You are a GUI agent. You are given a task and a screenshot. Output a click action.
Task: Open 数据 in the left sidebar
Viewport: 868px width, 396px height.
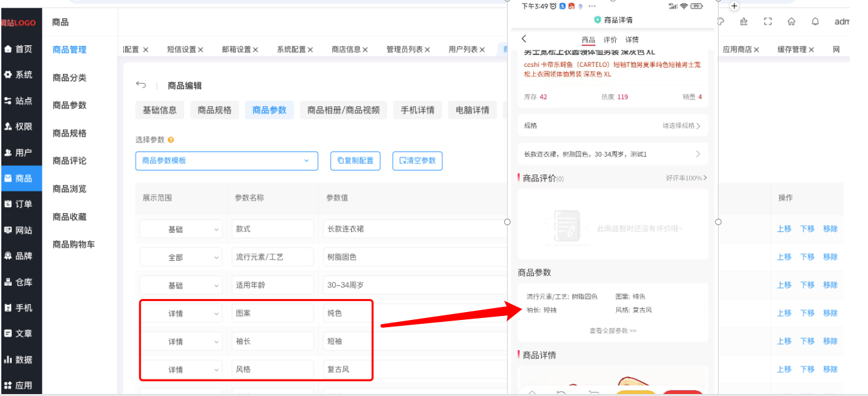(21, 359)
